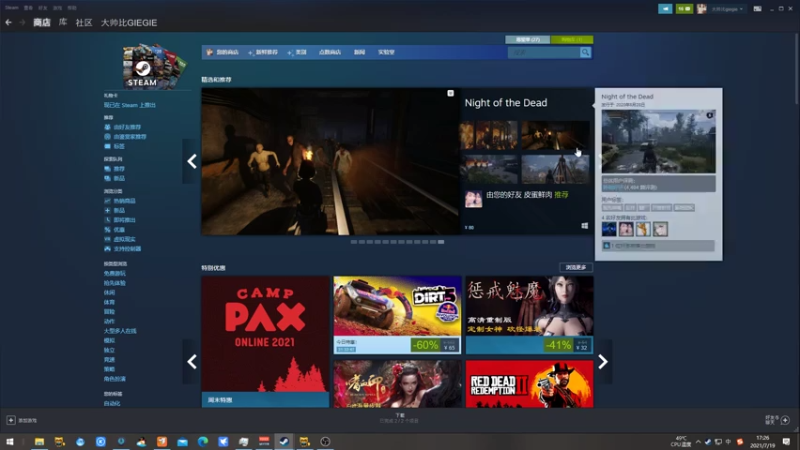Open the -41% 惩戒魅魔 offer
The width and height of the screenshot is (800, 450).
click(530, 315)
